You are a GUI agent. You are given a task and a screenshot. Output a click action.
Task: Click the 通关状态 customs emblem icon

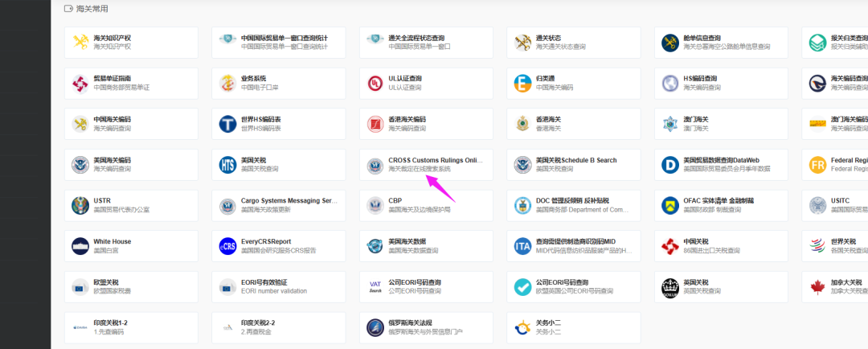(522, 43)
